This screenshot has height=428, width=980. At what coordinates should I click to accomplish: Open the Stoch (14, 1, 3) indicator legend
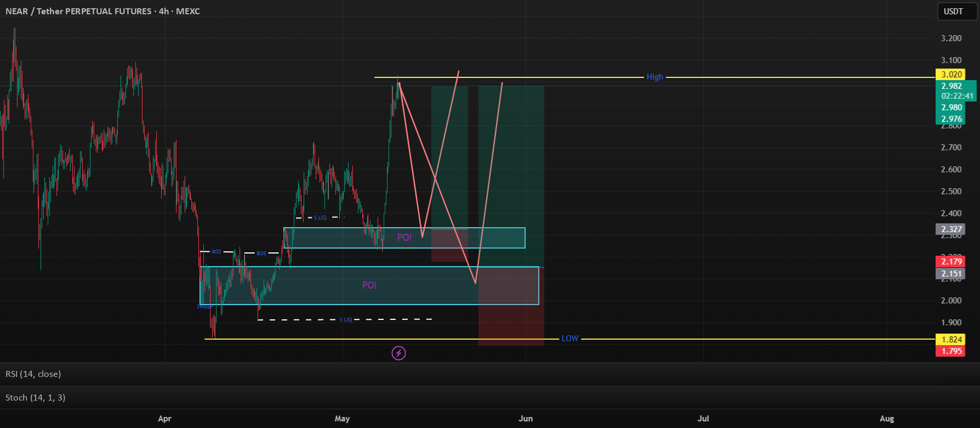click(36, 398)
